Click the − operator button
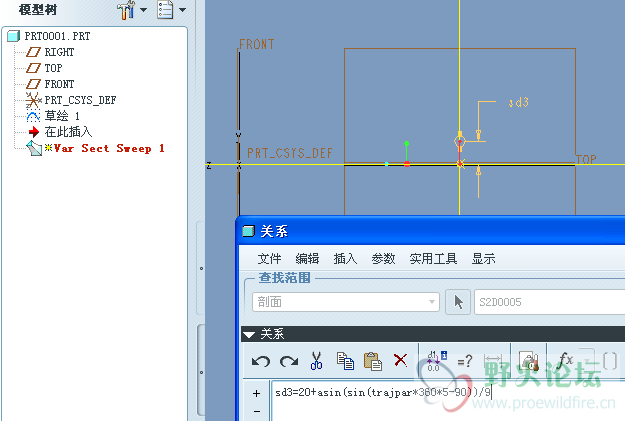625x421 pixels. (x=257, y=411)
